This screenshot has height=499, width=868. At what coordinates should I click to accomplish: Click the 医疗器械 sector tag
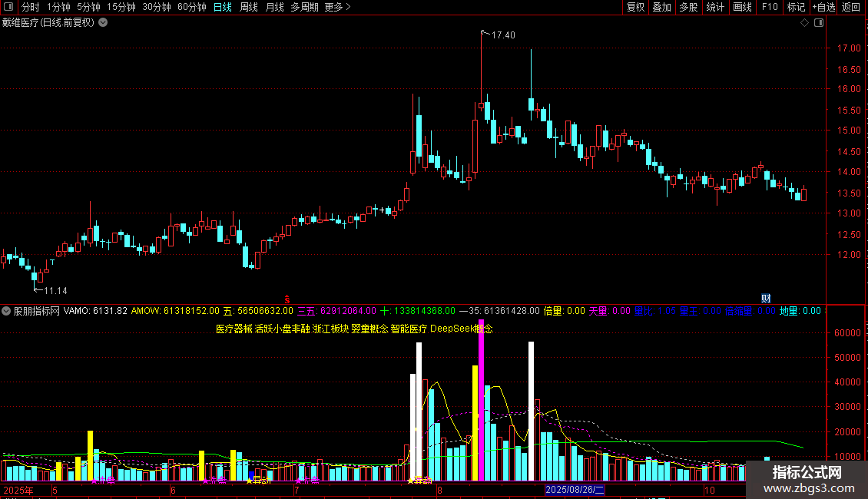[234, 329]
